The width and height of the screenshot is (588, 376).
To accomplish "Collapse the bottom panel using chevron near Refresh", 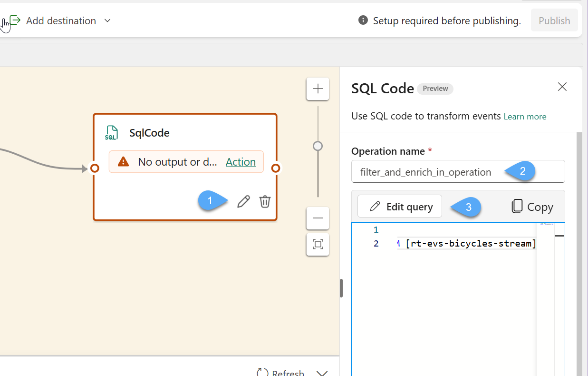I will coord(322,373).
